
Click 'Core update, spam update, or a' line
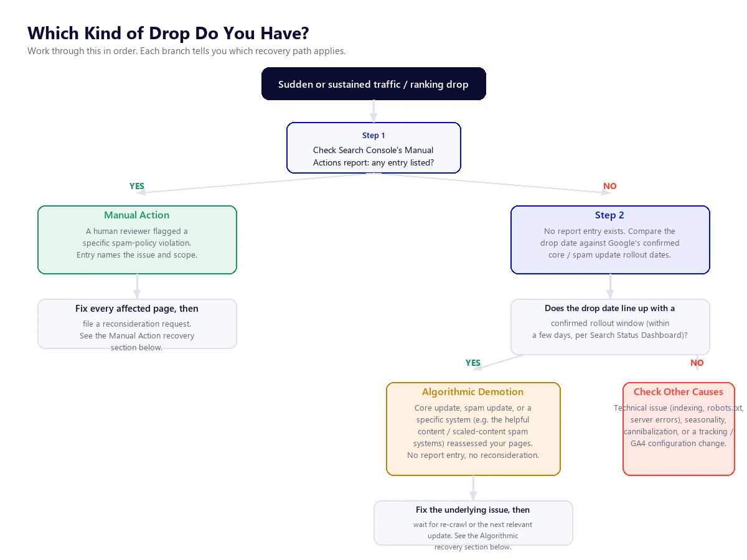coord(473,408)
